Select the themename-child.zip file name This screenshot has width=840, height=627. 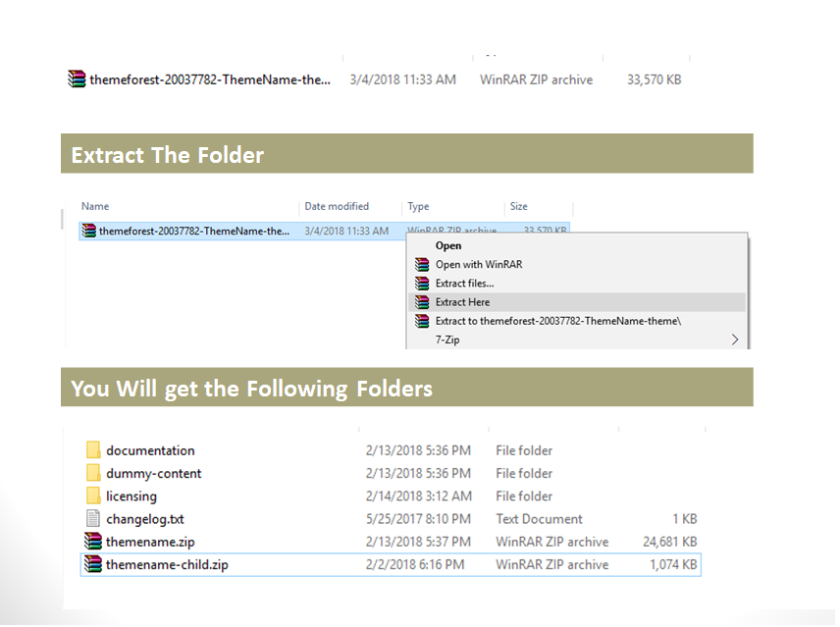pos(167,564)
